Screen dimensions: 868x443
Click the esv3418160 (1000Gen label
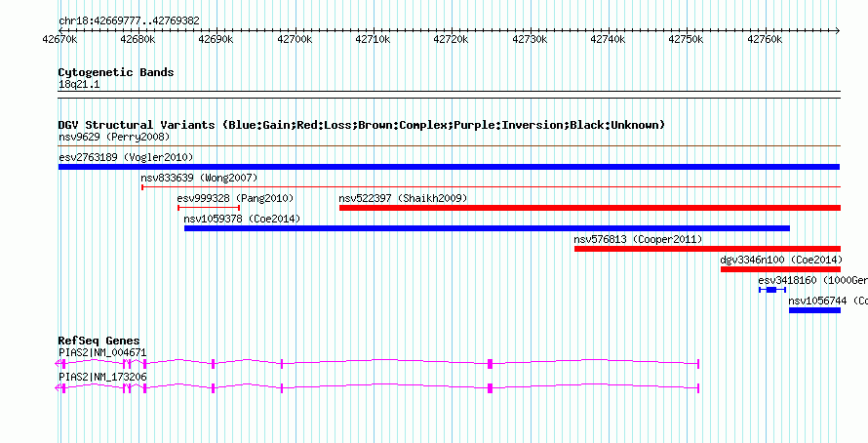813,280
